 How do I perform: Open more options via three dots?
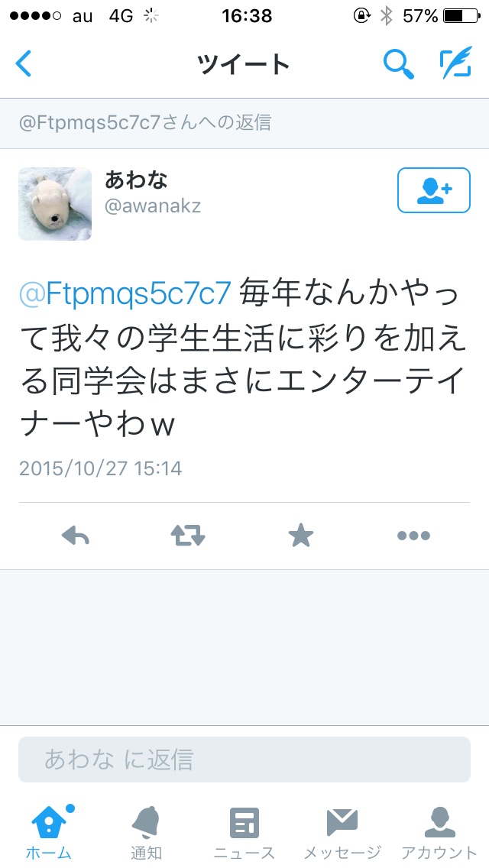point(413,536)
